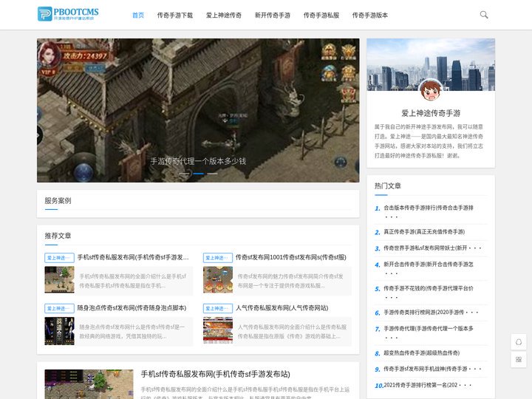
Task: Open hot article 2 真正传奇手游
Action: (424, 232)
